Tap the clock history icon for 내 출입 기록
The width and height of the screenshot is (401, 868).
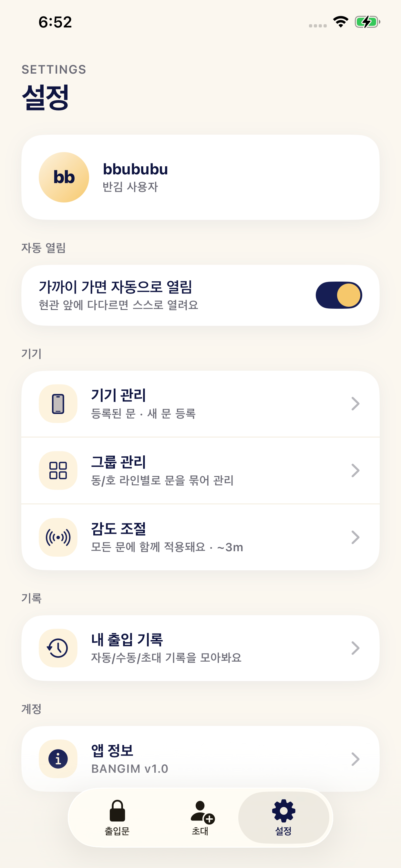58,648
